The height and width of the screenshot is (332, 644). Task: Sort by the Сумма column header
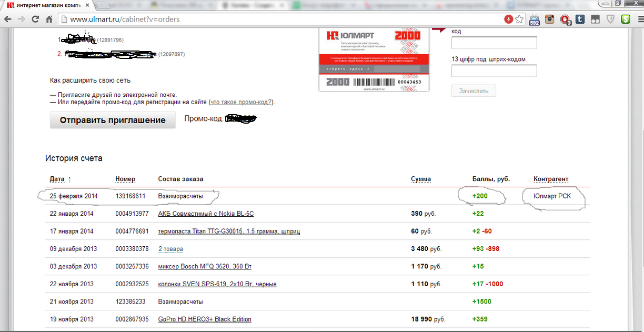point(421,179)
